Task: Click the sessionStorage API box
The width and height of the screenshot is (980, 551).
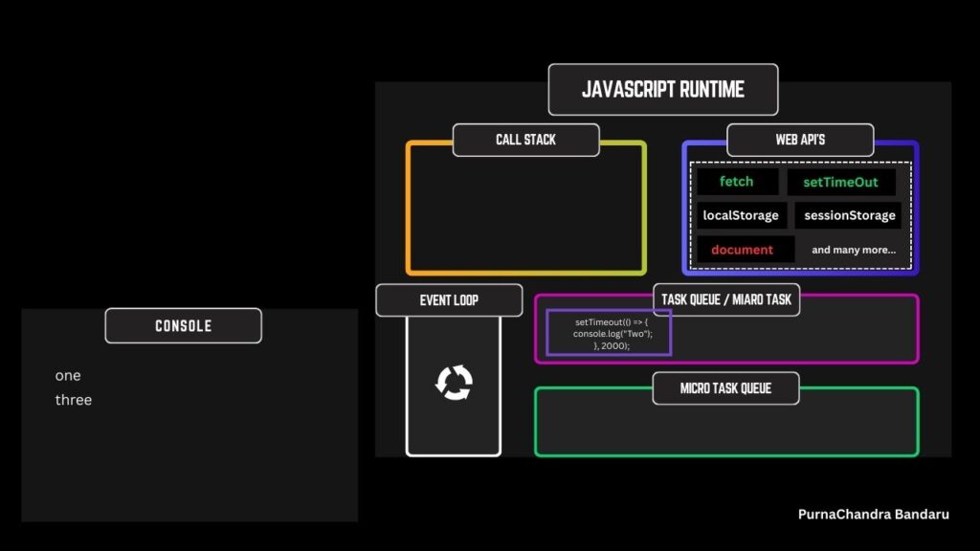Action: 849,215
